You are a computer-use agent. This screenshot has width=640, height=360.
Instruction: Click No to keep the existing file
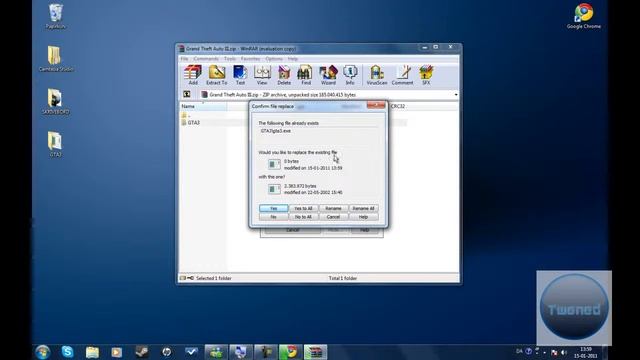273,217
